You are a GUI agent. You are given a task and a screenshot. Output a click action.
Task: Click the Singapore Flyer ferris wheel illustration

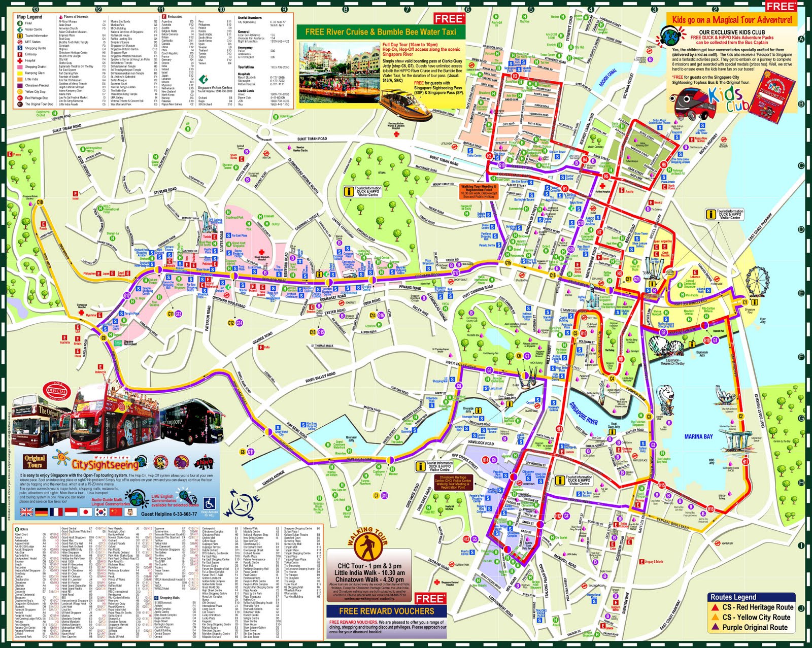point(758,281)
